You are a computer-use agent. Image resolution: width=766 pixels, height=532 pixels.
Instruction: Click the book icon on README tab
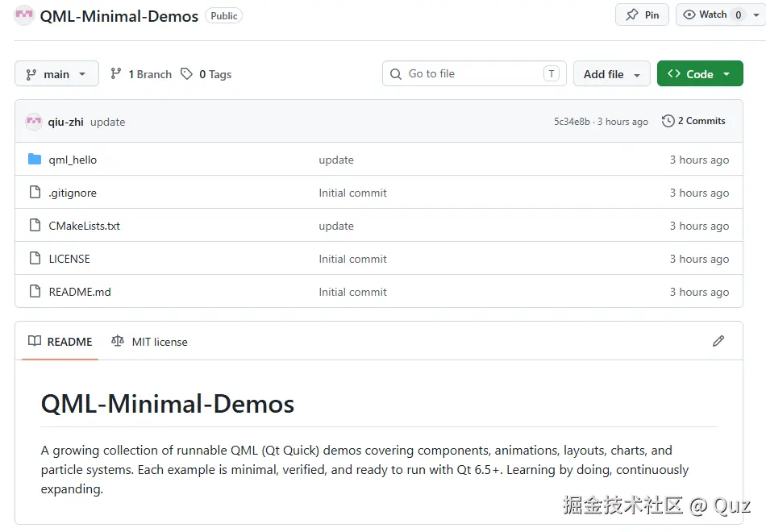[x=34, y=340]
